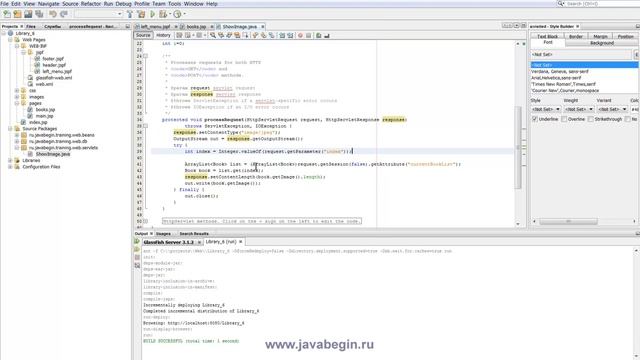Select books.jsp under pages folder
640x360 pixels.
tap(45, 110)
